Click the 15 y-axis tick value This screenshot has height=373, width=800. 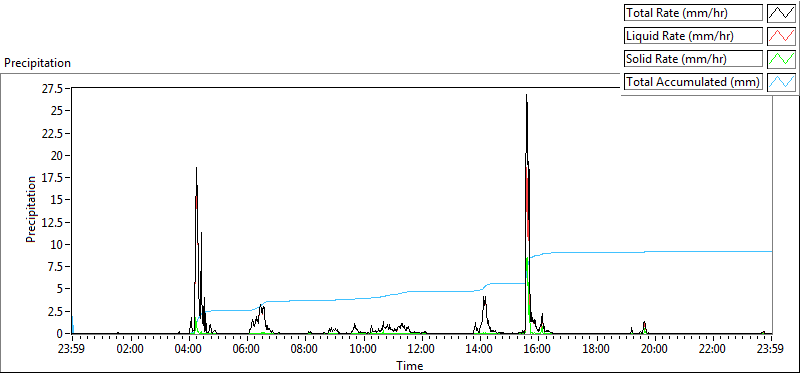coord(58,200)
